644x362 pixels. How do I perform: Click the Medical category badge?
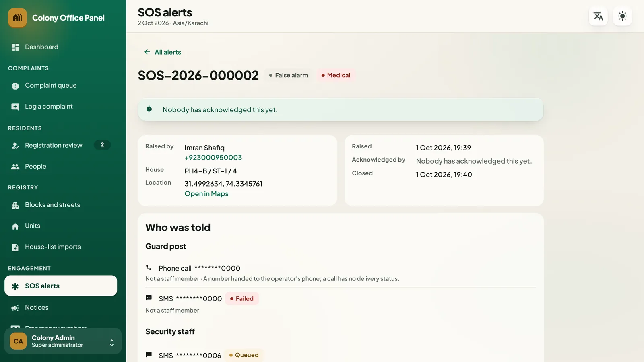(336, 75)
